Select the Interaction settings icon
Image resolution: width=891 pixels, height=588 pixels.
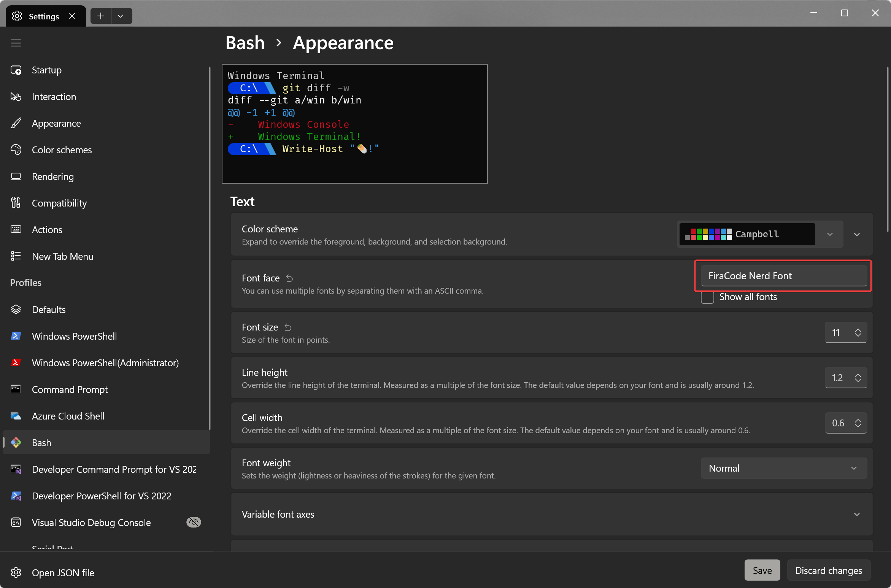(x=16, y=97)
